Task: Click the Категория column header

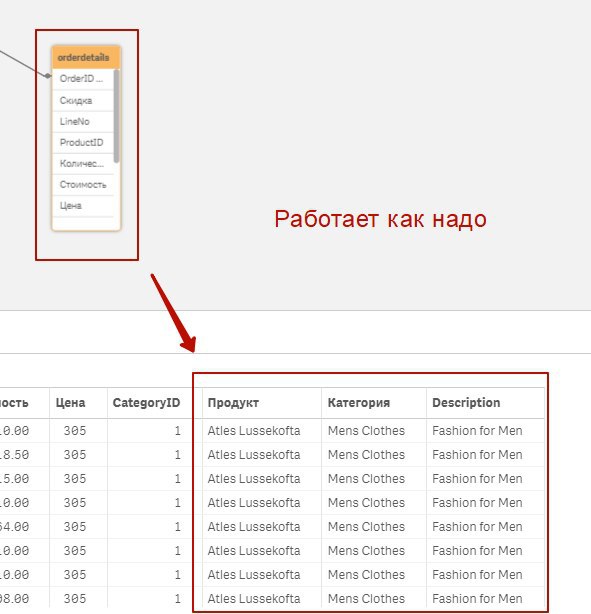Action: [x=374, y=403]
